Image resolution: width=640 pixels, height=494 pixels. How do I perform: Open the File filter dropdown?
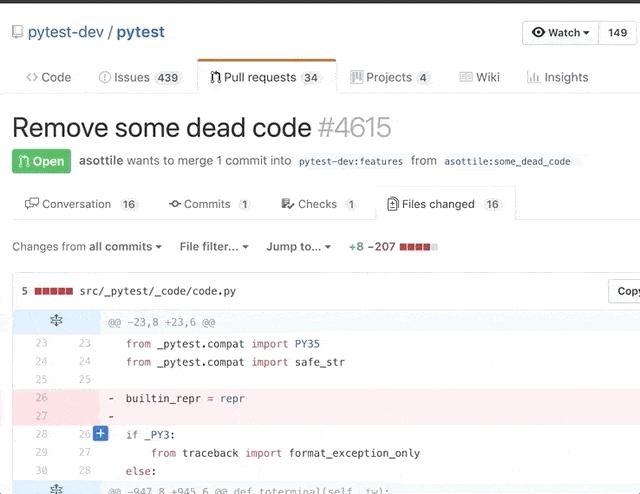tap(214, 247)
